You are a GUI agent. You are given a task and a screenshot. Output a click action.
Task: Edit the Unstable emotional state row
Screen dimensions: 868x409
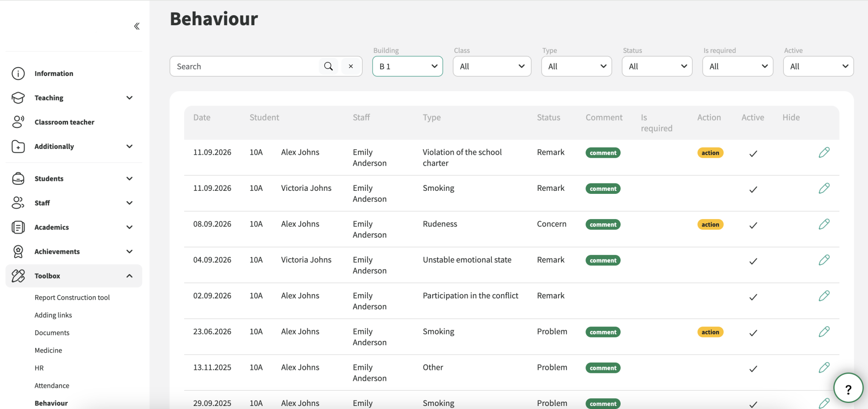tap(824, 260)
